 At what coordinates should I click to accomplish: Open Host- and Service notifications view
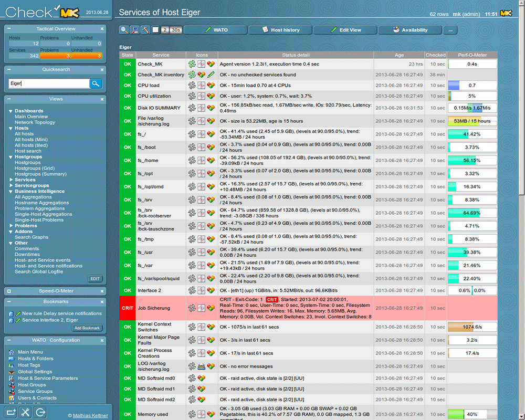[x=48, y=266]
